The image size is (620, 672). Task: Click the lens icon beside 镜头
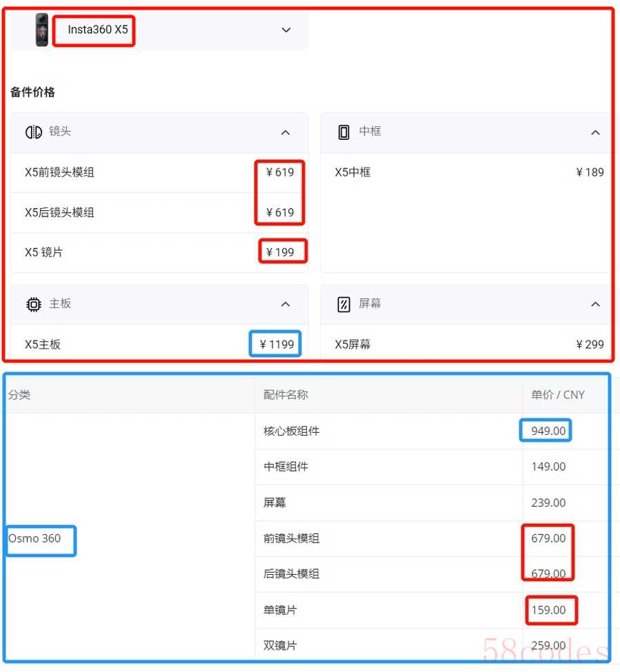(33, 132)
